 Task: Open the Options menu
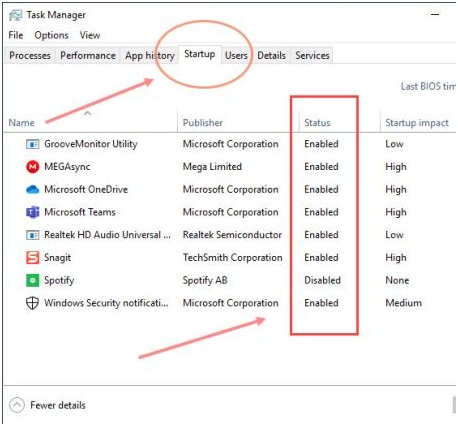[51, 35]
